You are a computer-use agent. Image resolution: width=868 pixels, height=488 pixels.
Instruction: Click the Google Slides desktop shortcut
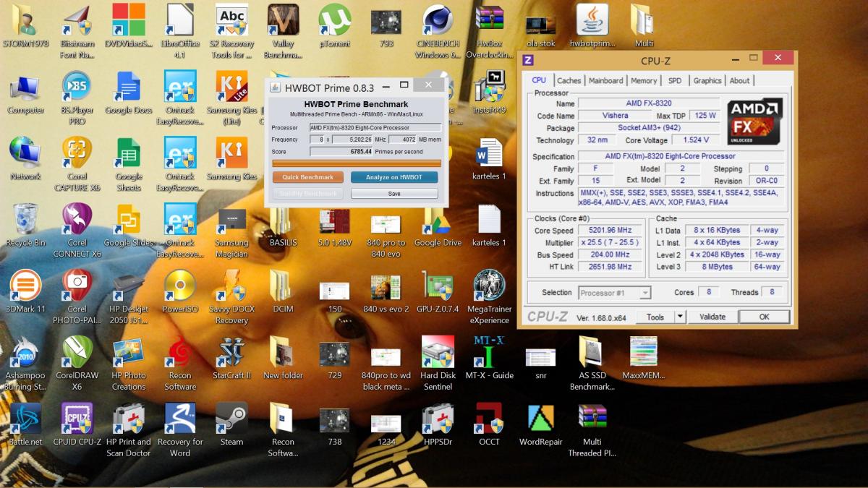[128, 226]
